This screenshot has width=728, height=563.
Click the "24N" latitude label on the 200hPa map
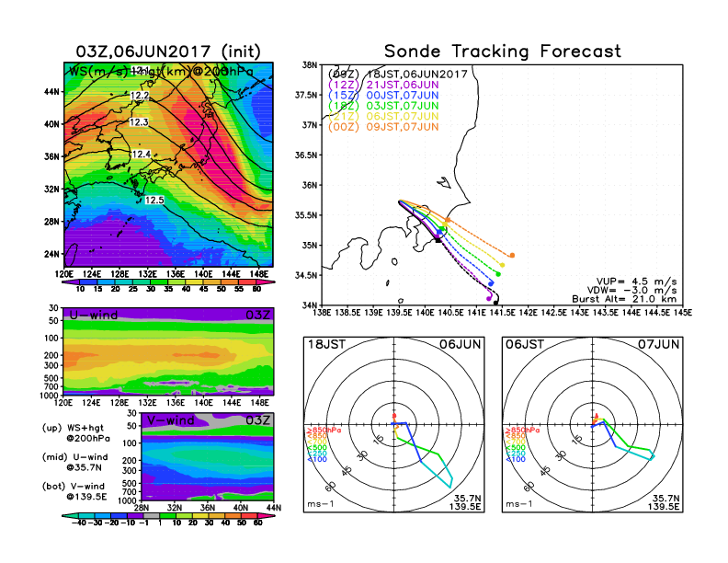(x=51, y=254)
